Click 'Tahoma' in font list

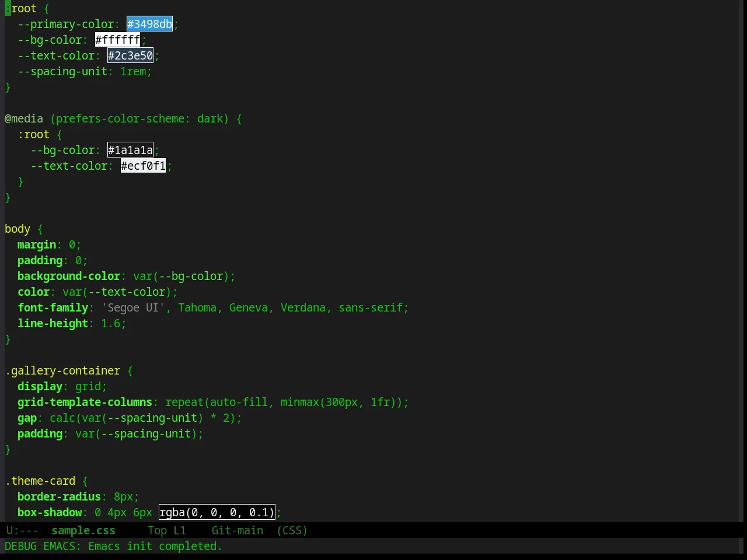197,307
